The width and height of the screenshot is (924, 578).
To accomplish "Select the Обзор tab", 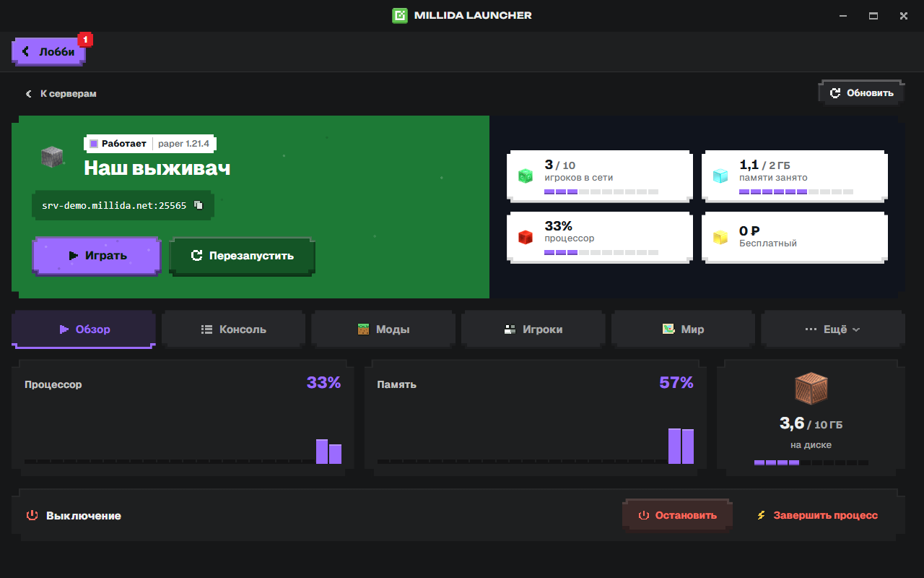I will [84, 329].
